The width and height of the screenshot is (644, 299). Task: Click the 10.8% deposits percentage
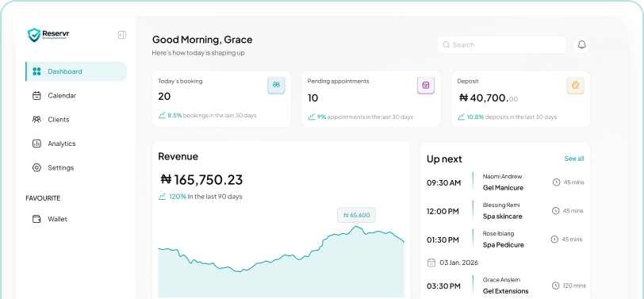click(x=475, y=117)
